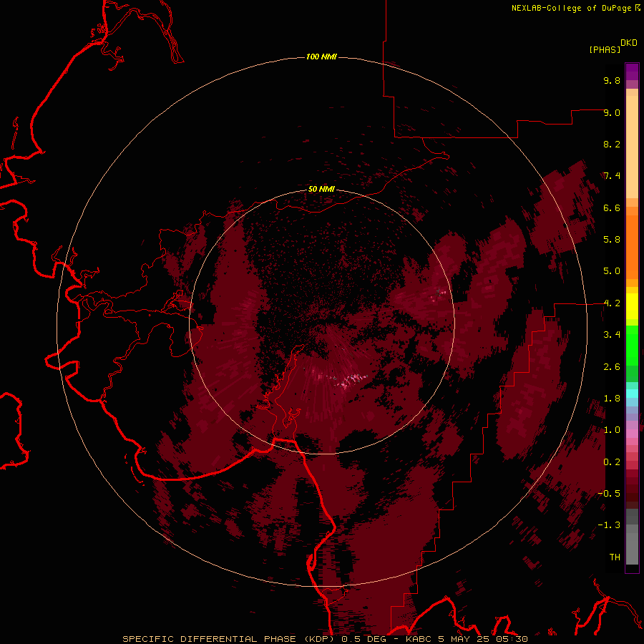
Task: Click the 5.0 colorbar value
Action: (x=612, y=271)
